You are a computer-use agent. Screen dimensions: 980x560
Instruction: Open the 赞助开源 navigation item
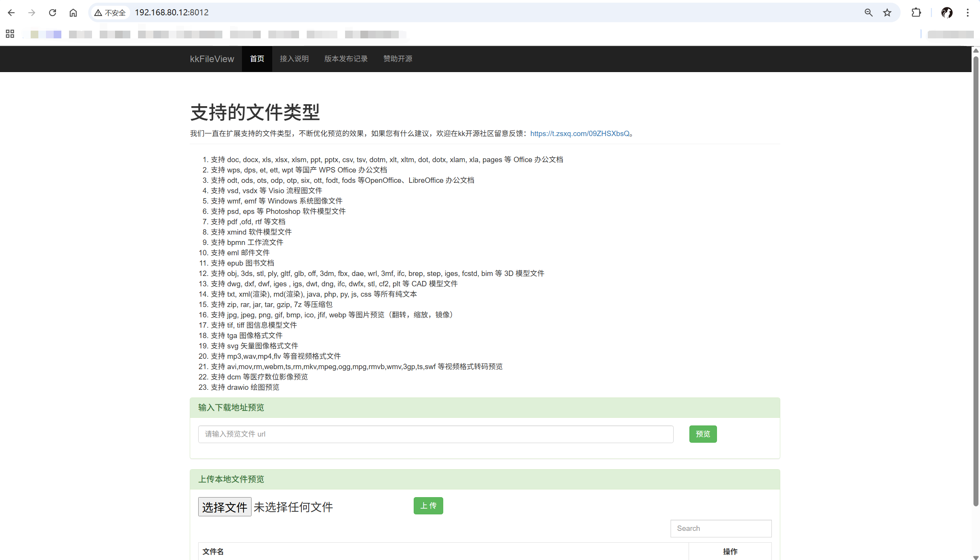[397, 59]
